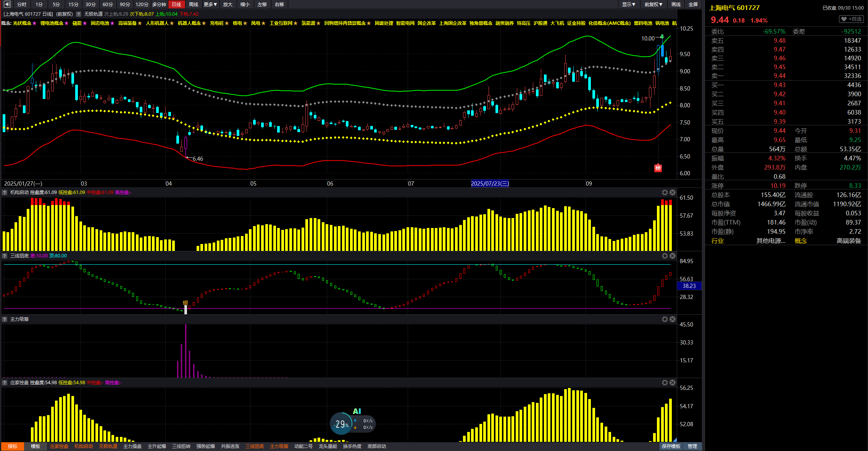
Task: Open the 显示 dropdown menu
Action: (628, 4)
